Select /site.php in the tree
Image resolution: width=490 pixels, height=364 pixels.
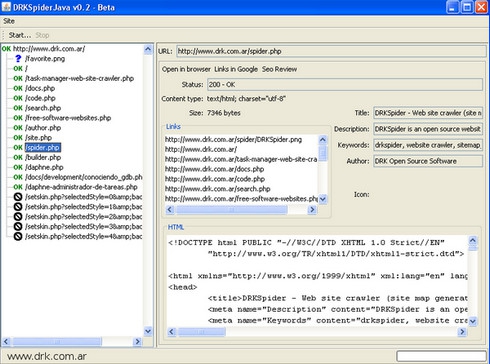(x=38, y=138)
